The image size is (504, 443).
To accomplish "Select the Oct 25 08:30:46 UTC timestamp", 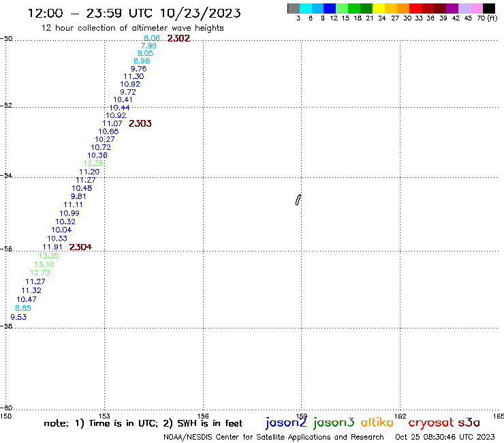I will coord(445,437).
